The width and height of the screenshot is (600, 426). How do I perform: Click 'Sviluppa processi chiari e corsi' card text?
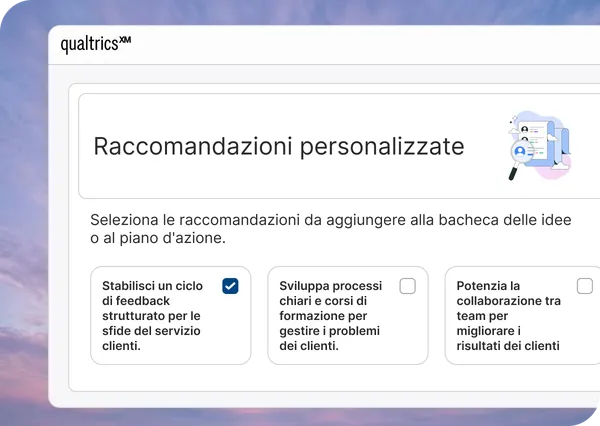[x=331, y=316]
